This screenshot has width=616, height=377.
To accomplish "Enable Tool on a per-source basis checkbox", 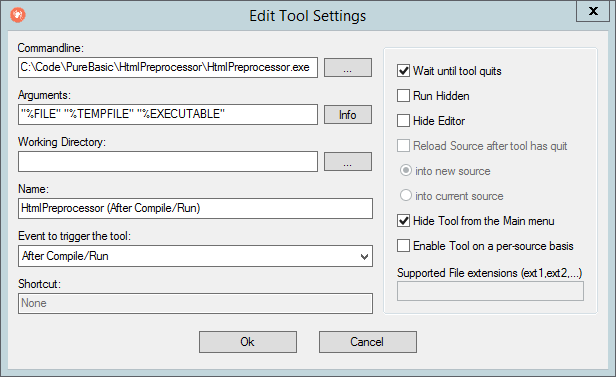I will pyautogui.click(x=403, y=246).
